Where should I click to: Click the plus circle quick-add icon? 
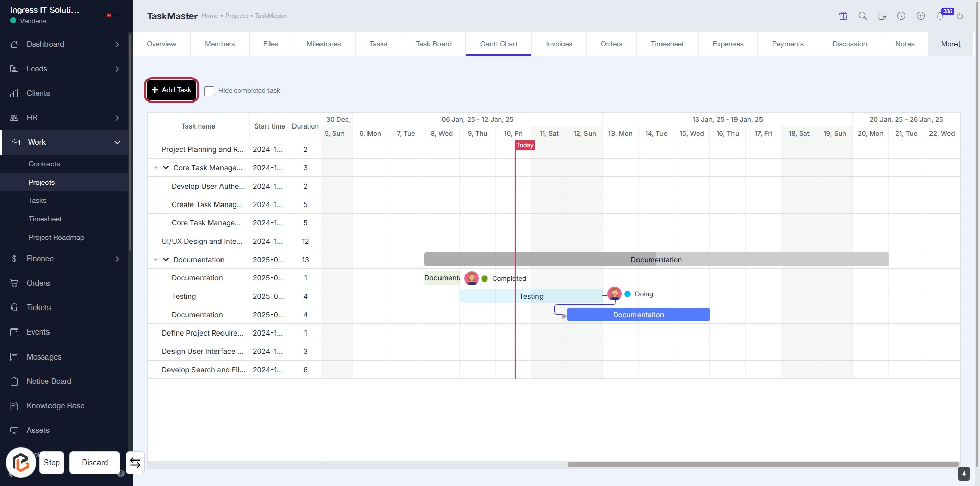point(921,16)
